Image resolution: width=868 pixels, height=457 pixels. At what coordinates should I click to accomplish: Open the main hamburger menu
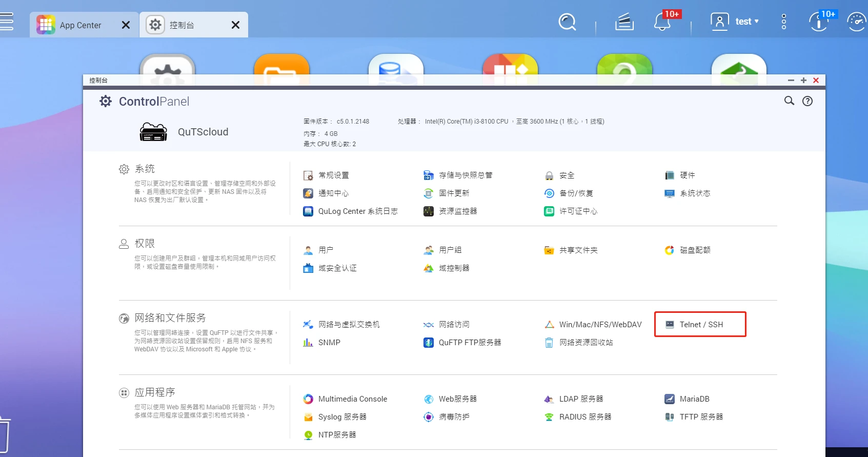click(6, 22)
